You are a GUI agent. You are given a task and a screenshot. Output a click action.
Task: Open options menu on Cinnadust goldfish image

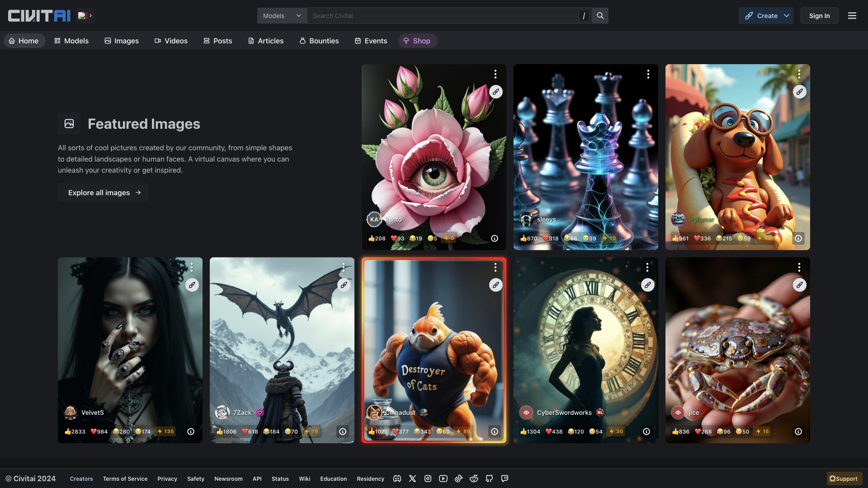(x=495, y=267)
